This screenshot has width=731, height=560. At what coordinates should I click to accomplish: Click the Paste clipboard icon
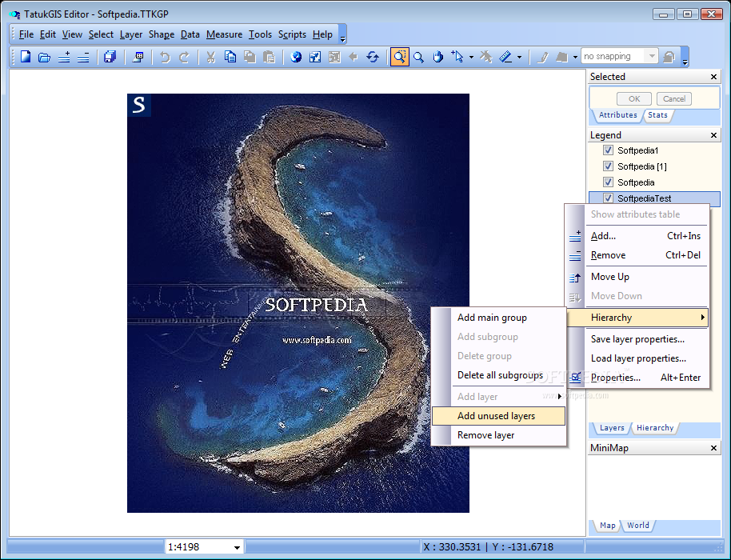[x=269, y=57]
